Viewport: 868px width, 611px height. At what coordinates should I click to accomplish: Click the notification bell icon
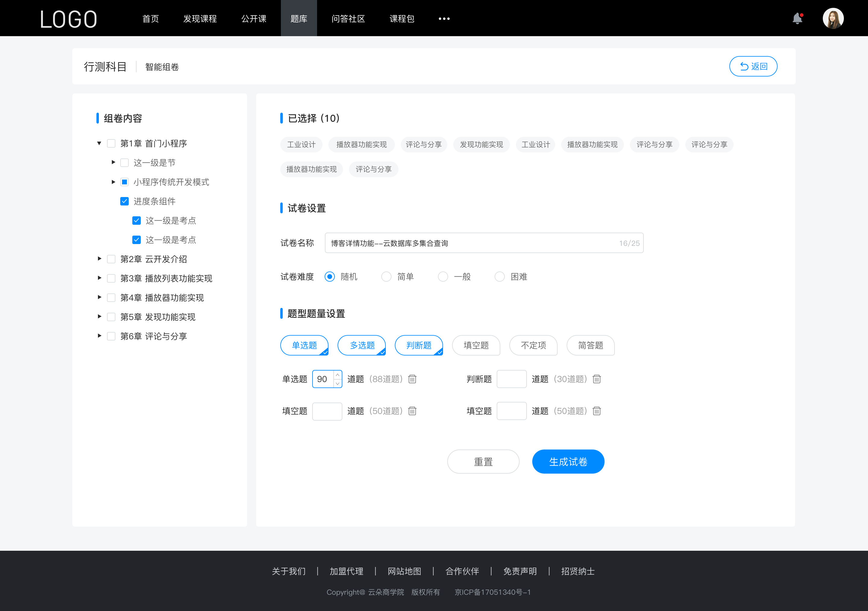799,18
